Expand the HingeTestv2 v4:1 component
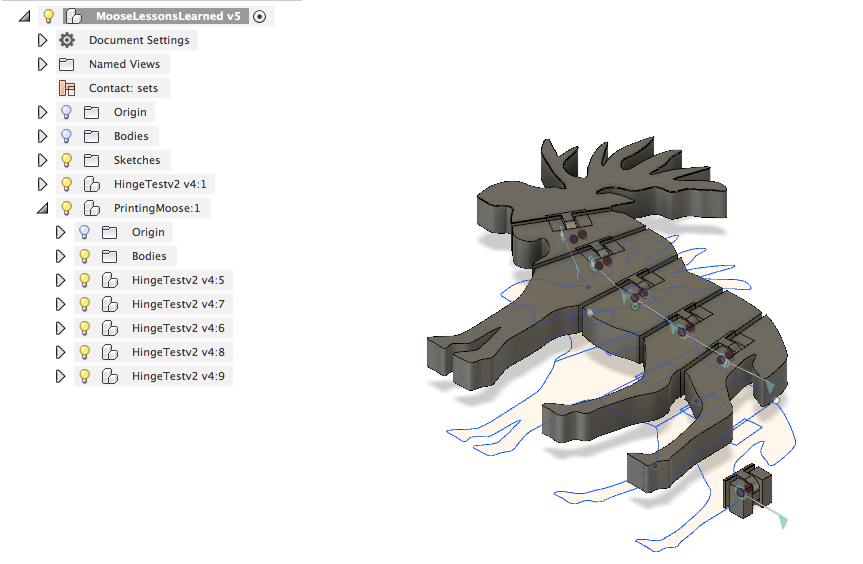The width and height of the screenshot is (863, 564). pyautogui.click(x=42, y=184)
